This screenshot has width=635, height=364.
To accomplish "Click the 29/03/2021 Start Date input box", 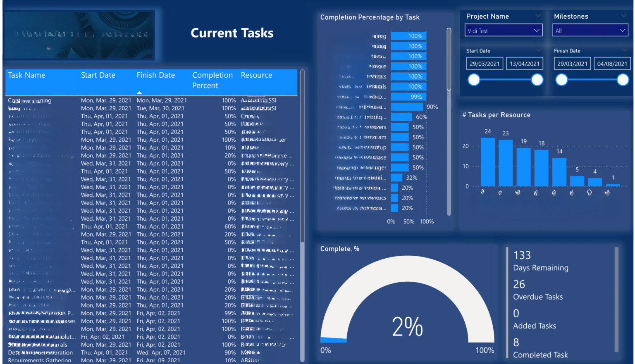I will pos(484,63).
